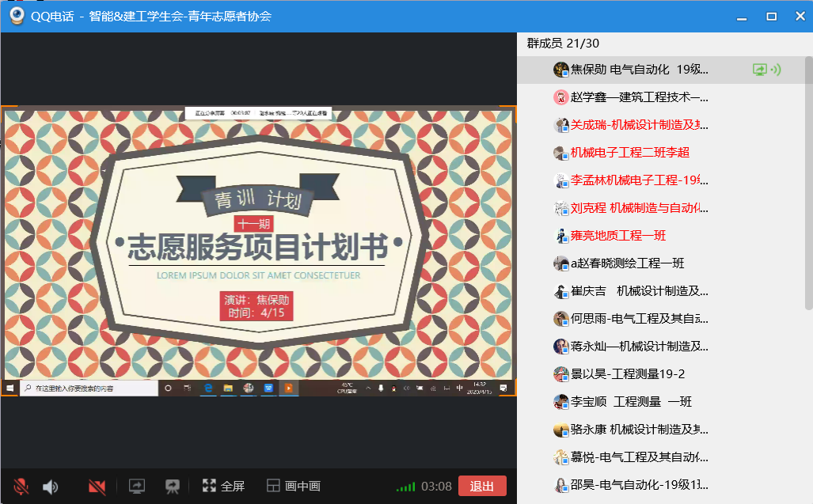Click the shared slide titled 志愿服务项目计划书
813x504 pixels.
click(258, 245)
